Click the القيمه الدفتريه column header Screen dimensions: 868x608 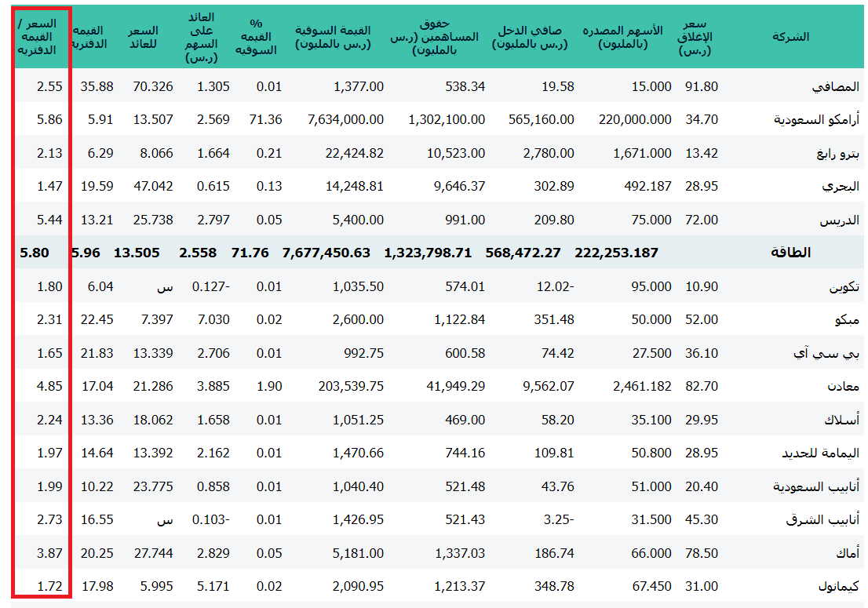click(89, 37)
